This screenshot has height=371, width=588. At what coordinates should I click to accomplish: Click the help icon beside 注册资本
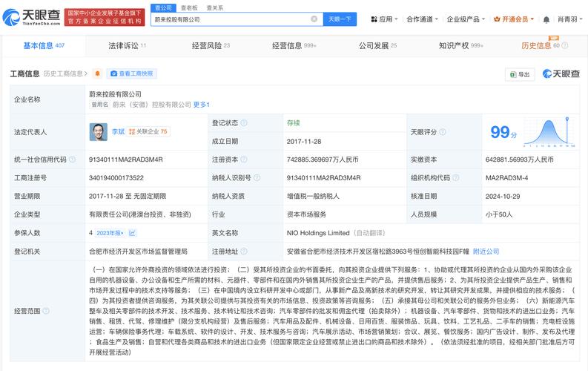tap(244, 160)
